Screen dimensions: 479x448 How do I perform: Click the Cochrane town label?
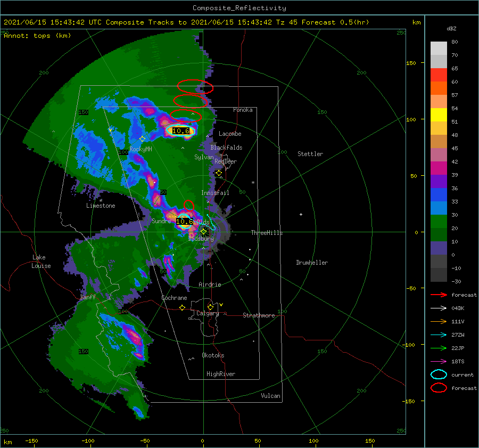[174, 298]
